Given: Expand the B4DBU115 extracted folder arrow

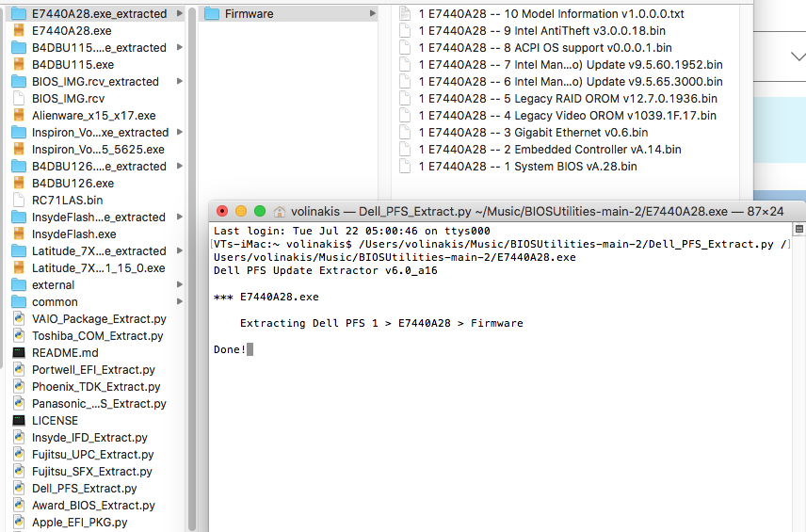Looking at the screenshot, I should (180, 47).
